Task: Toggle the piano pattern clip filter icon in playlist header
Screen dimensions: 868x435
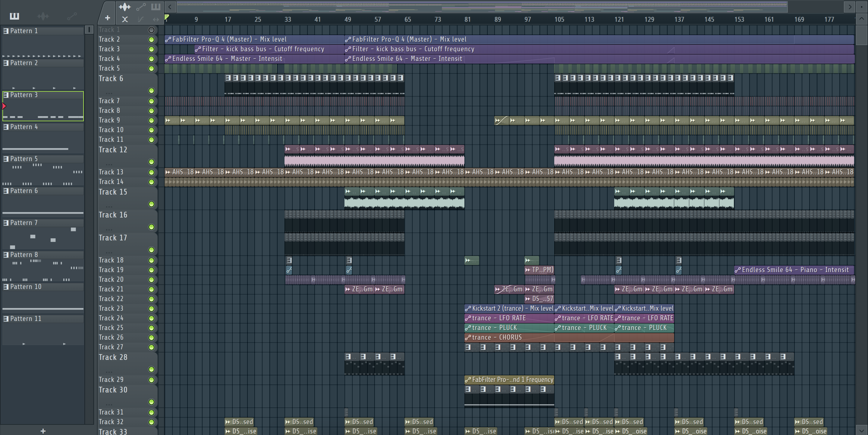Action: [x=156, y=6]
